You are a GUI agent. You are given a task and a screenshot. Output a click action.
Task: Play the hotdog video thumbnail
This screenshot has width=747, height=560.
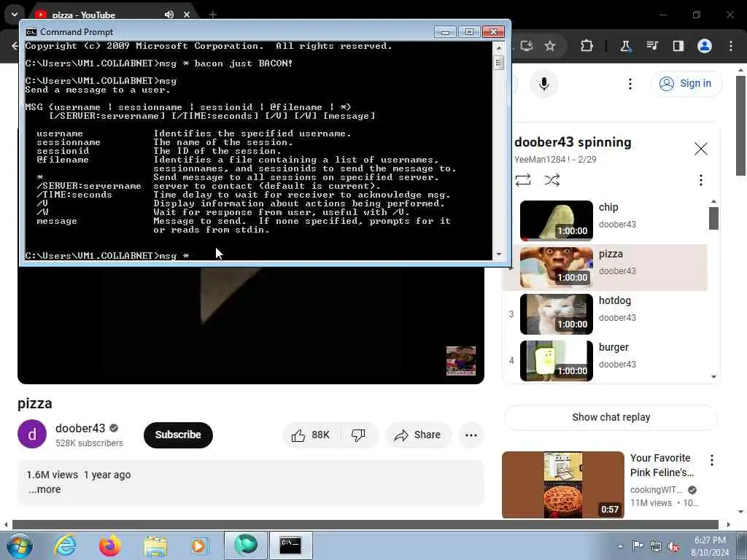tap(556, 314)
